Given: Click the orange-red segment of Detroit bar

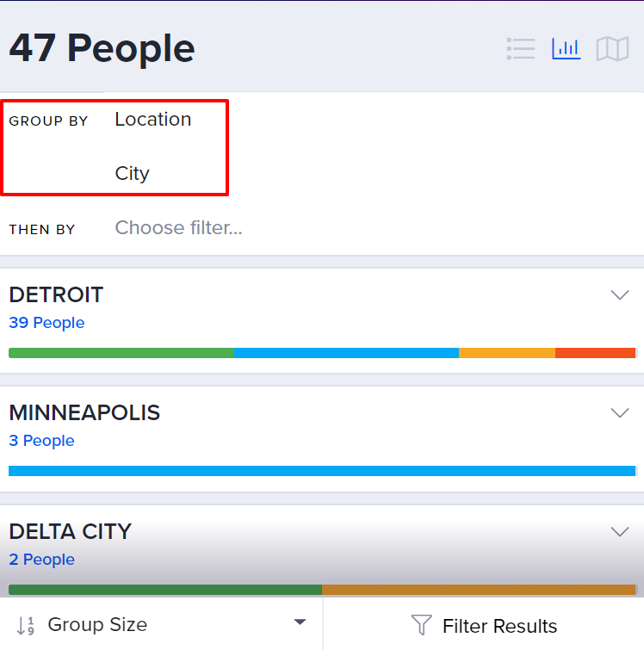Looking at the screenshot, I should 595,353.
